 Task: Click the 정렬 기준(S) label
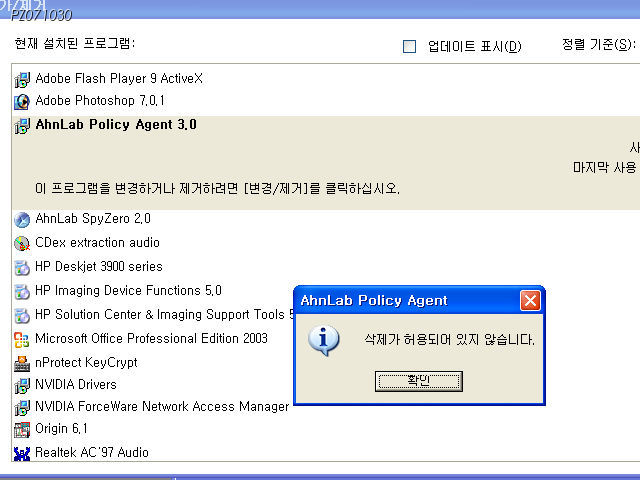599,44
